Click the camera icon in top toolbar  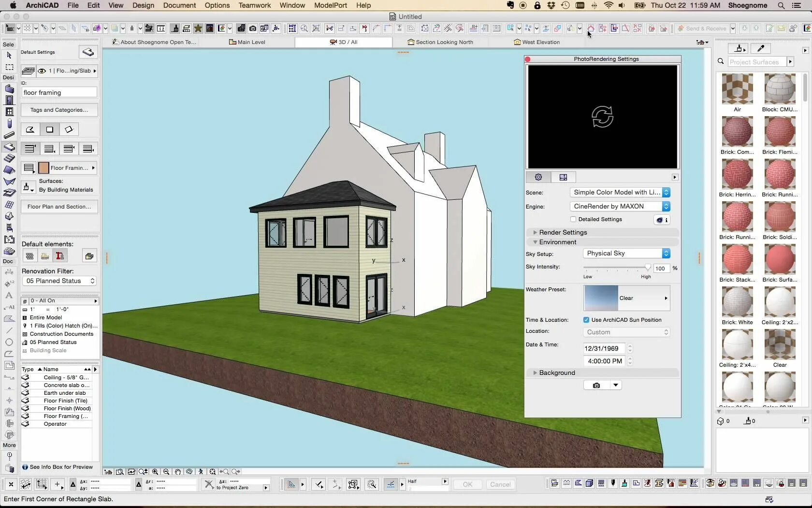pos(253,29)
